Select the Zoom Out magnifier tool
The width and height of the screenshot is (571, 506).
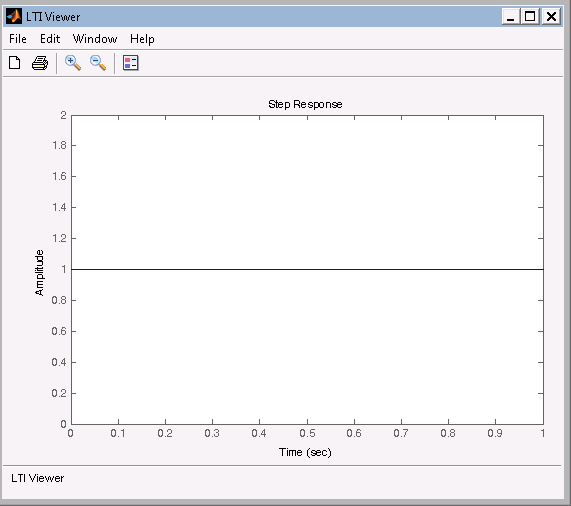click(x=98, y=63)
